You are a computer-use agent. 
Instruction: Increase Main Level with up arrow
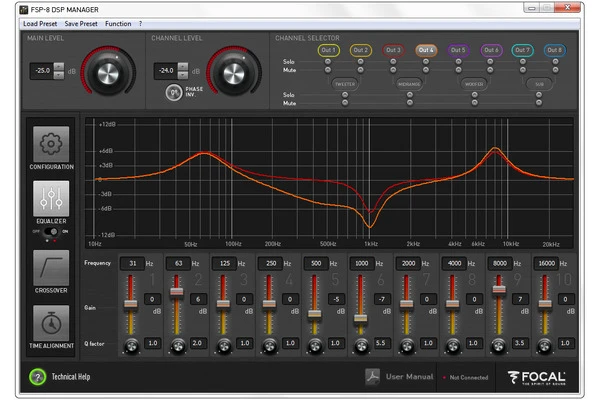pos(59,67)
